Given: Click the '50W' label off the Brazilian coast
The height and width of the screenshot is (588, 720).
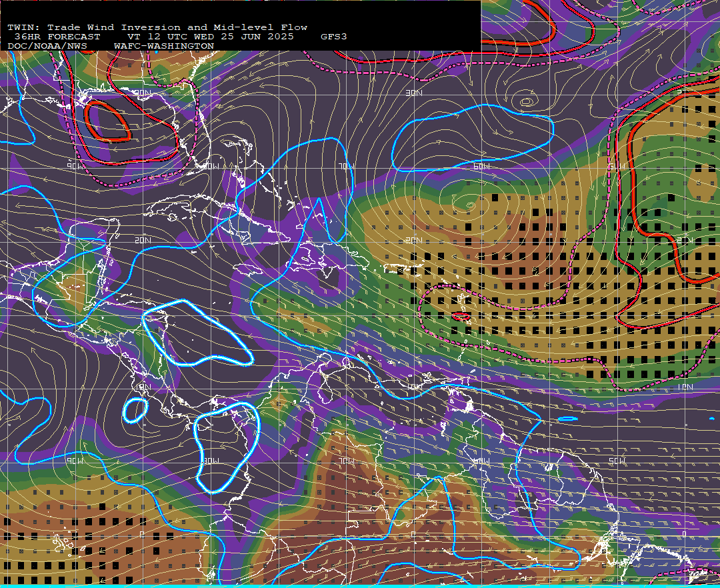Looking at the screenshot, I should 617,461.
